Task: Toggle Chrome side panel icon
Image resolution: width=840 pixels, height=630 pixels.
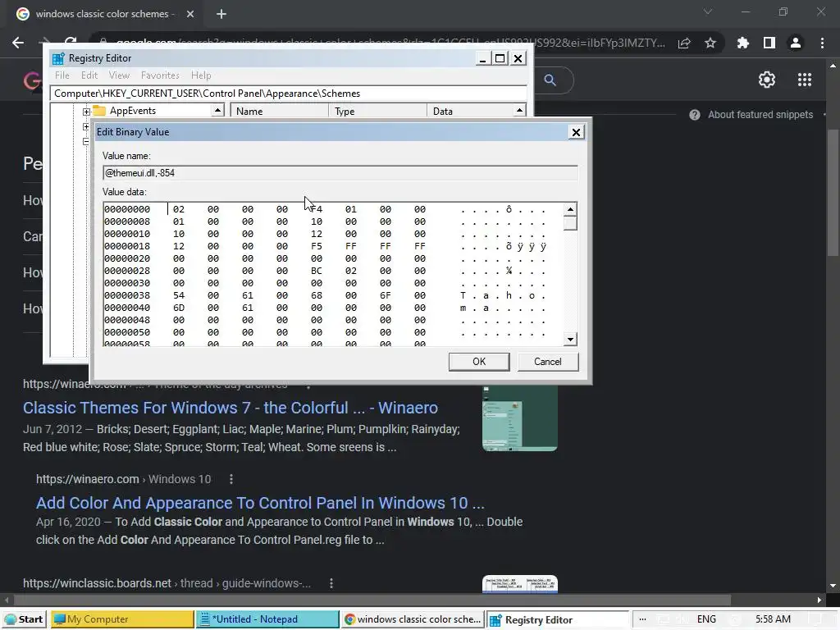Action: pos(769,43)
